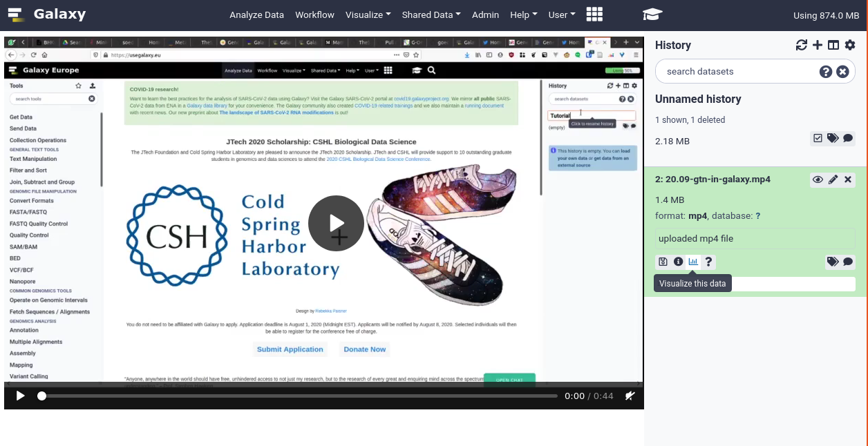The image size is (868, 446).
Task: Open the Visualize dropdown menu
Action: coord(367,14)
